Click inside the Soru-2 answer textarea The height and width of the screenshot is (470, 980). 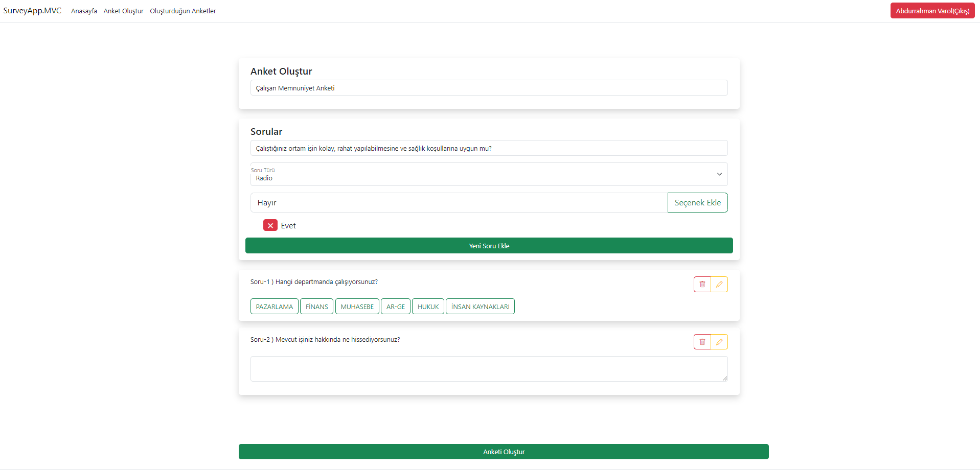489,368
